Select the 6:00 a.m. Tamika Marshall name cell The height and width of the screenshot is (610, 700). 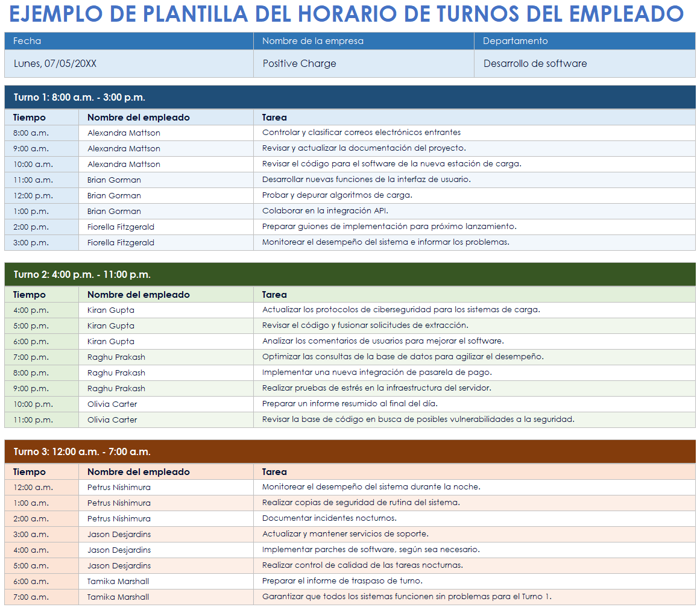tap(118, 581)
